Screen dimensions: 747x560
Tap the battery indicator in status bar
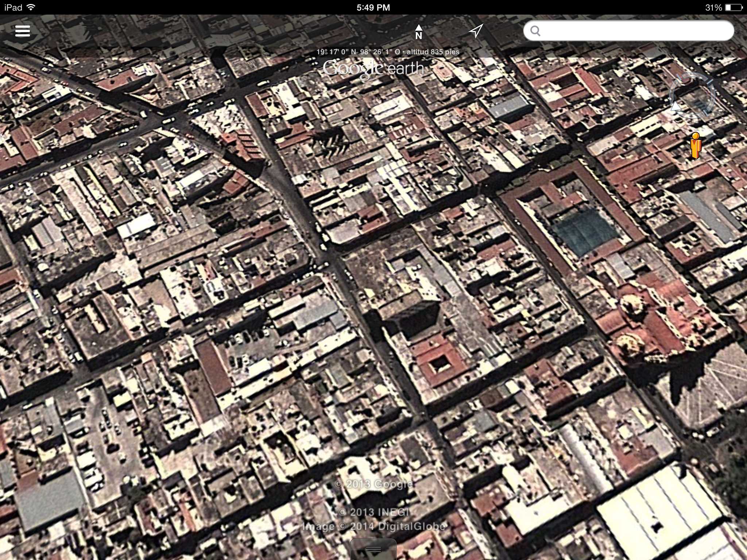733,7
